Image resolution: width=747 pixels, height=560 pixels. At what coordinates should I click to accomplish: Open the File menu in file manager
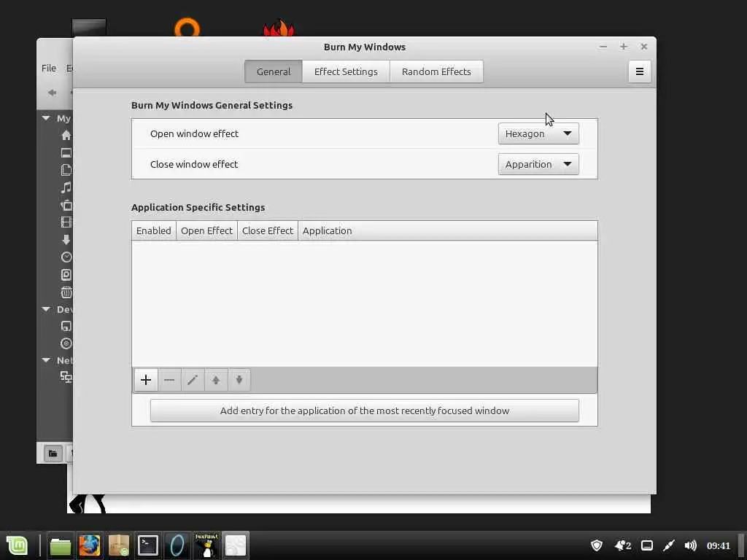tap(49, 68)
